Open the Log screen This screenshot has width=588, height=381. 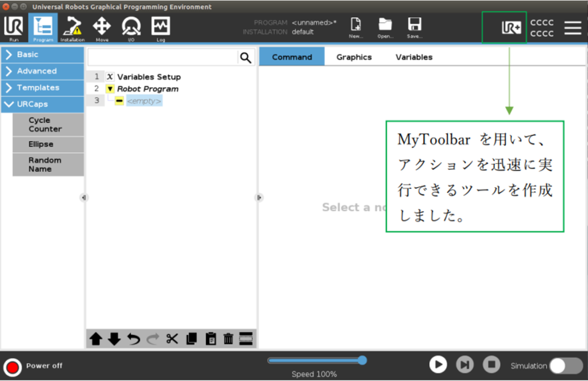[161, 28]
